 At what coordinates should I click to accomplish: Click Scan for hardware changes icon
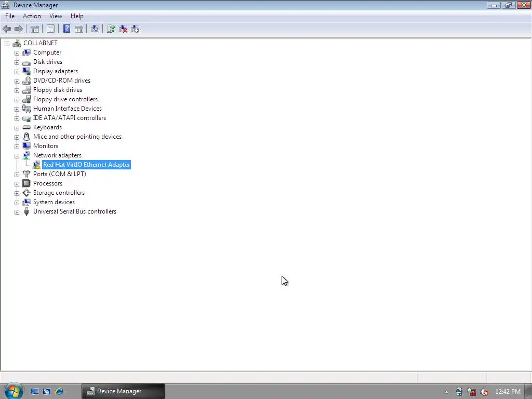(95, 29)
